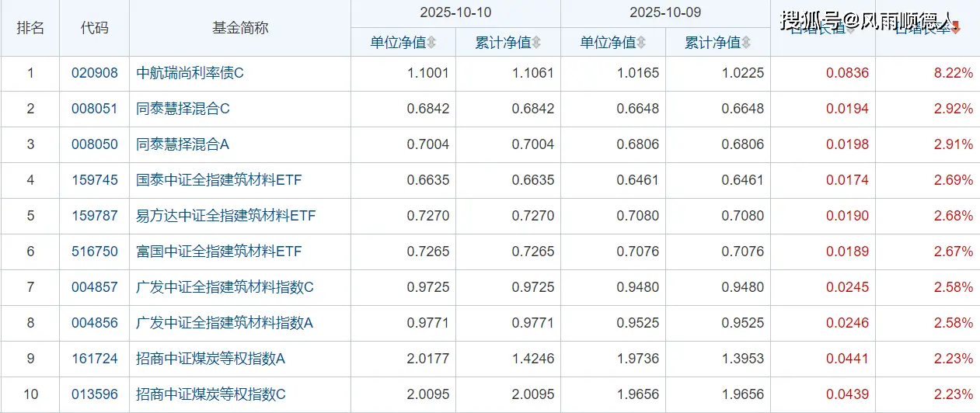The image size is (980, 413).
Task: Click 富国中证全指建筑材料ETF link
Action: (218, 252)
